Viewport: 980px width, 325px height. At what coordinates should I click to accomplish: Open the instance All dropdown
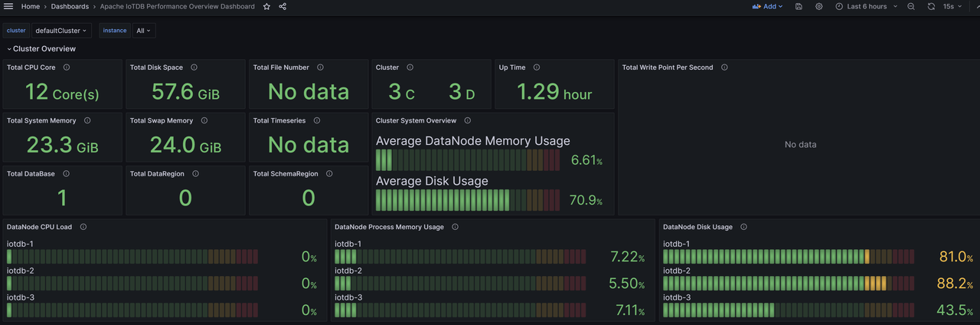click(143, 31)
